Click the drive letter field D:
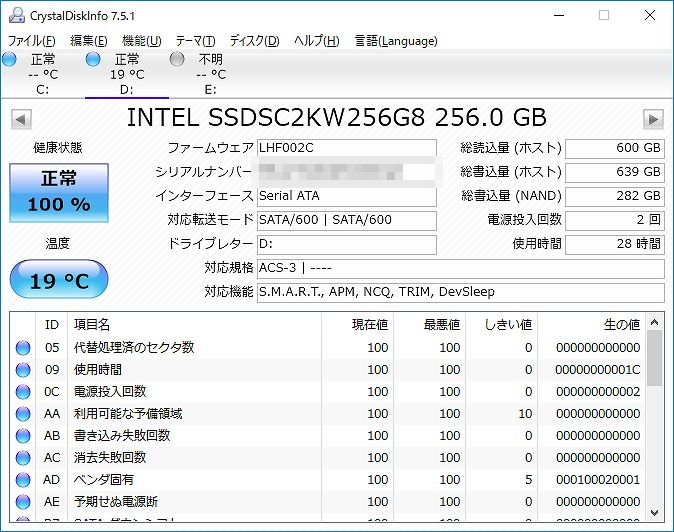674x532 pixels. click(x=346, y=244)
